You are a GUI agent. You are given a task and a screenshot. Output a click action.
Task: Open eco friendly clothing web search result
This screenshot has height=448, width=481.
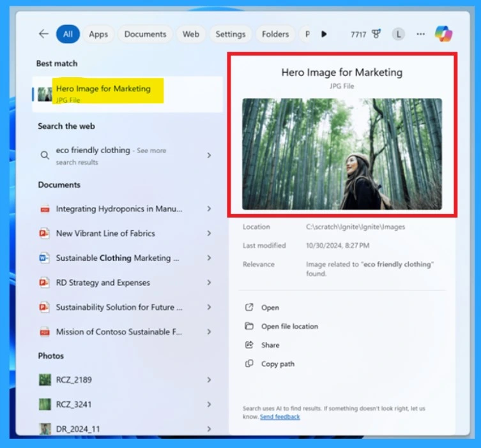[x=127, y=156]
